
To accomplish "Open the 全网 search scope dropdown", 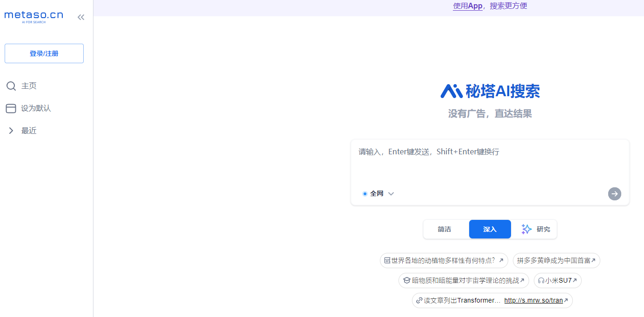I will (391, 194).
